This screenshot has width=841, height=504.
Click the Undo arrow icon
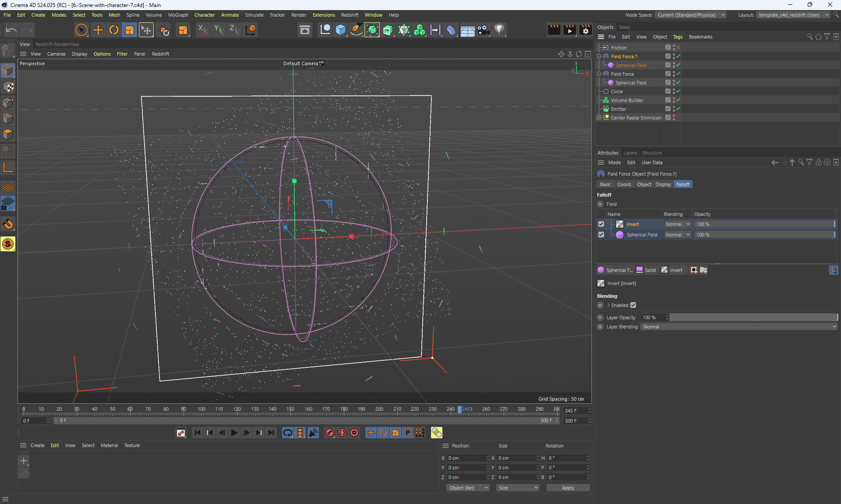pyautogui.click(x=11, y=30)
